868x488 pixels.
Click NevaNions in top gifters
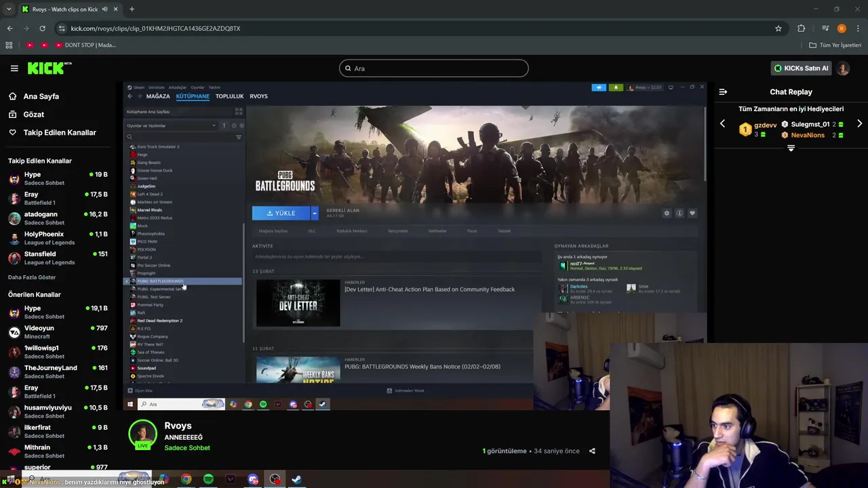point(807,135)
